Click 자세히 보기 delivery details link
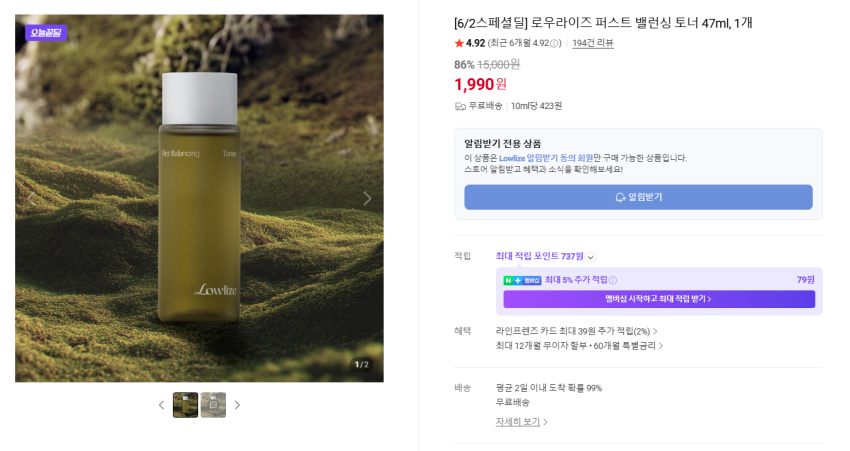Viewport: 850px width, 451px height. (521, 422)
